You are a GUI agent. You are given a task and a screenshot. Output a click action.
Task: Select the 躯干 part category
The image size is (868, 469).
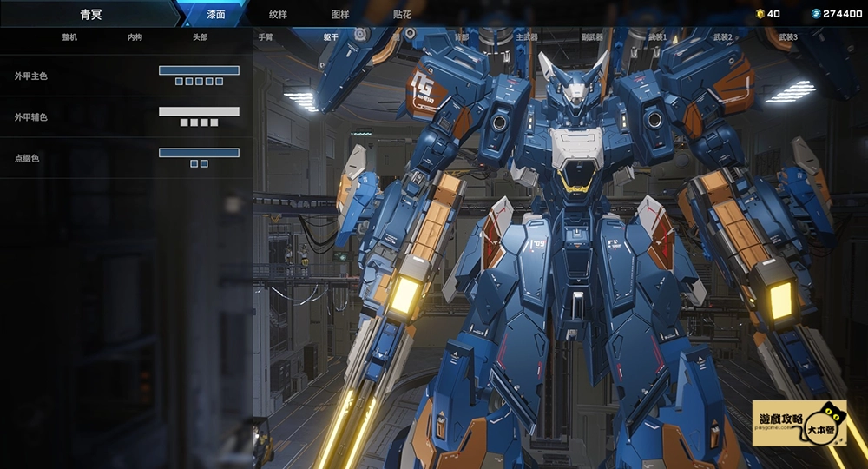(x=331, y=37)
